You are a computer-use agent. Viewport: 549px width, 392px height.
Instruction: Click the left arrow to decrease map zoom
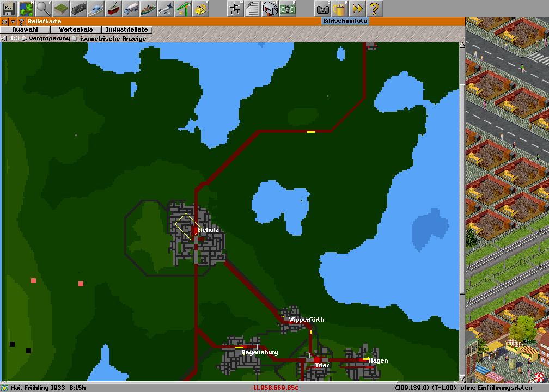4,39
